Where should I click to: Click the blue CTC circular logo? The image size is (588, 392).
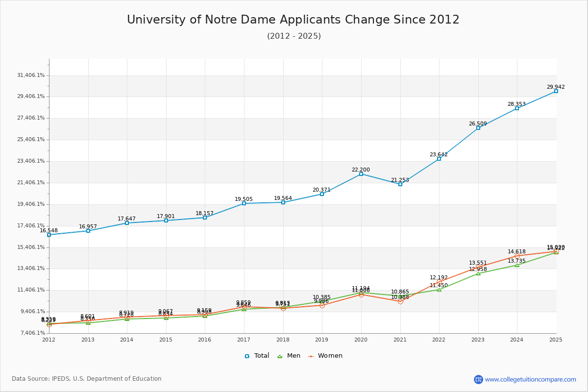click(480, 378)
